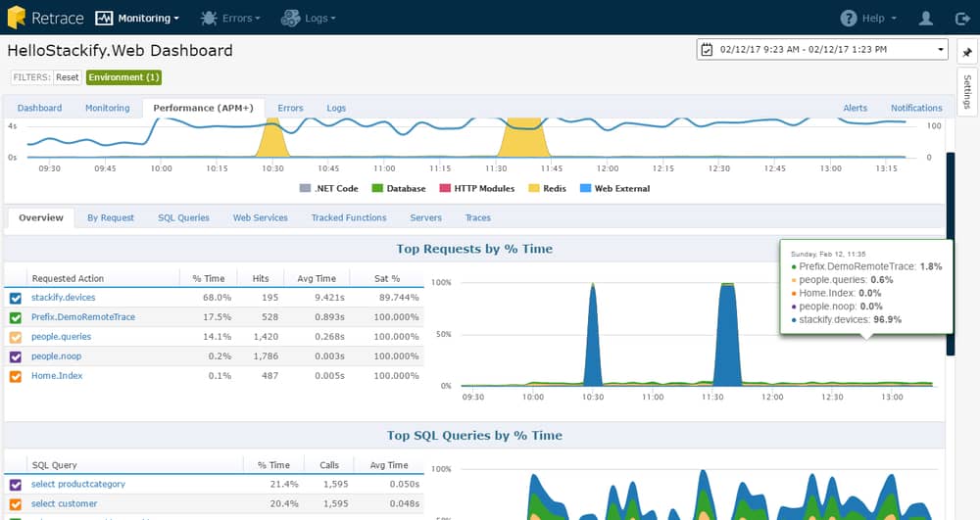This screenshot has height=520, width=980.
Task: Uncheck the stackify.devices checkbox
Action: [x=16, y=299]
